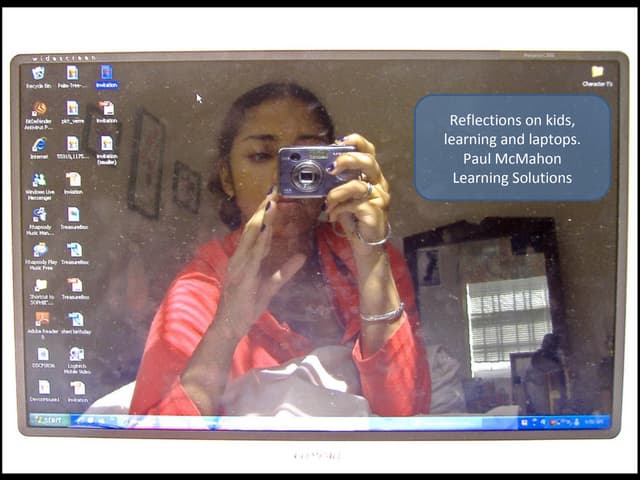Open Rhapsody Play Music Free icon
Screen dimensions: 640x480
pyautogui.click(x=39, y=251)
